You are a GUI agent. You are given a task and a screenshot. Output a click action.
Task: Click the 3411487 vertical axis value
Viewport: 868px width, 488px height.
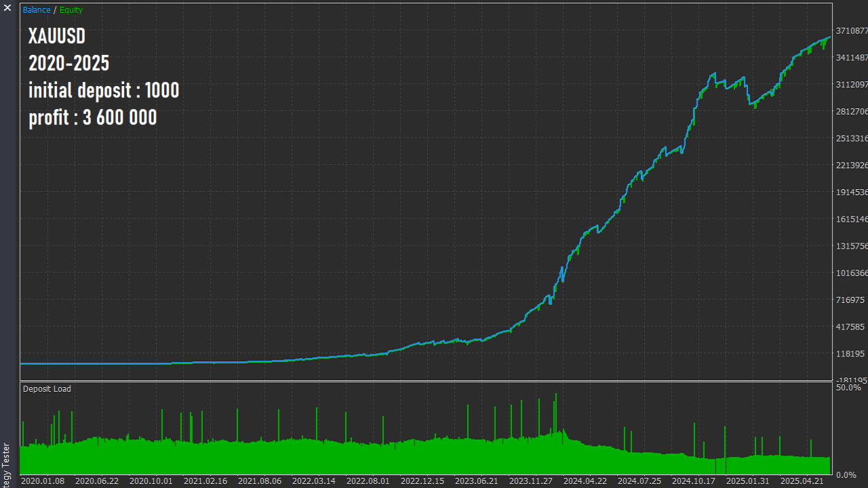click(852, 58)
